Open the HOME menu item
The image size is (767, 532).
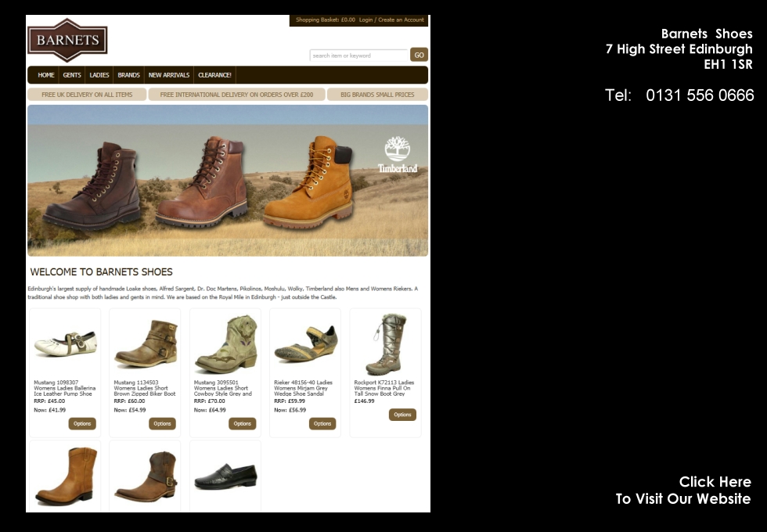pyautogui.click(x=46, y=75)
